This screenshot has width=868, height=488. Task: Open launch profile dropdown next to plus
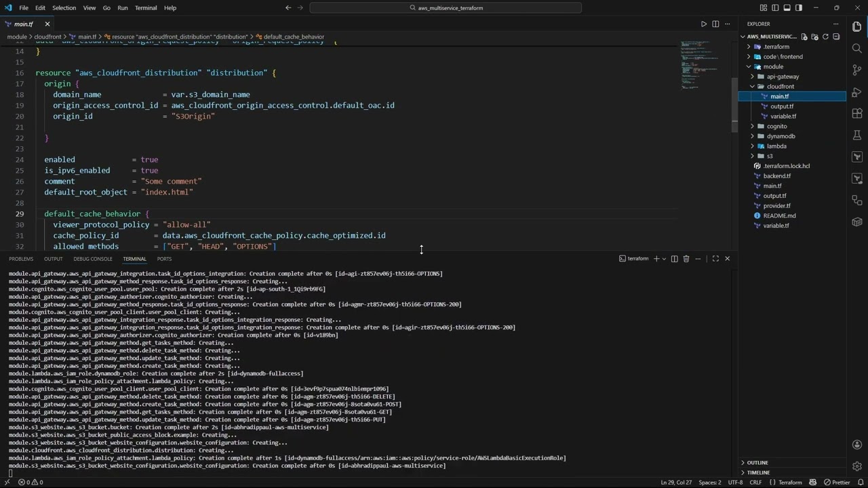pos(664,258)
